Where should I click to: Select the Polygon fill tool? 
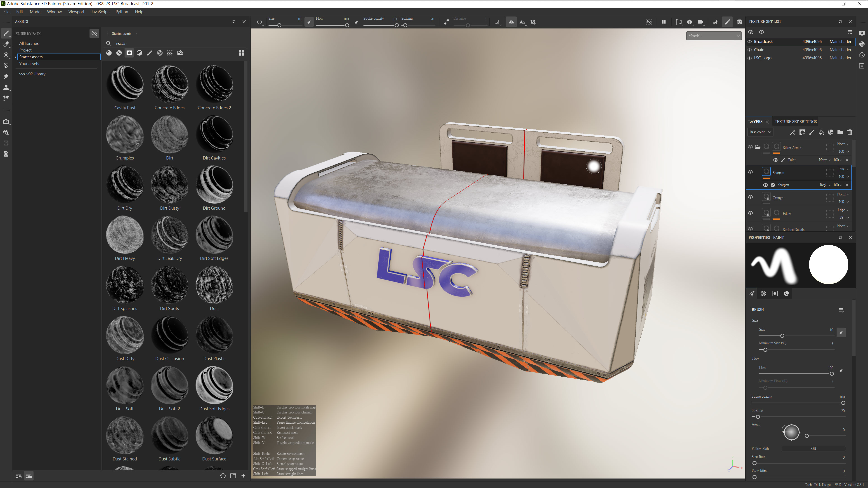[x=6, y=66]
